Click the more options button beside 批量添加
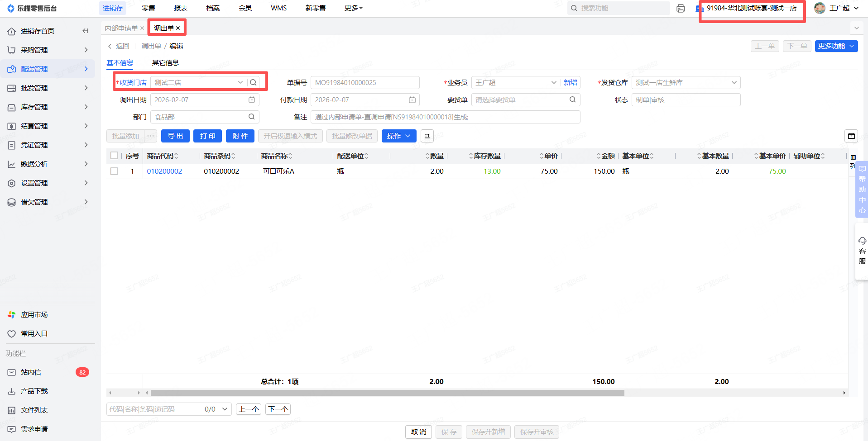Viewport: 868px width, 441px height. pos(151,136)
